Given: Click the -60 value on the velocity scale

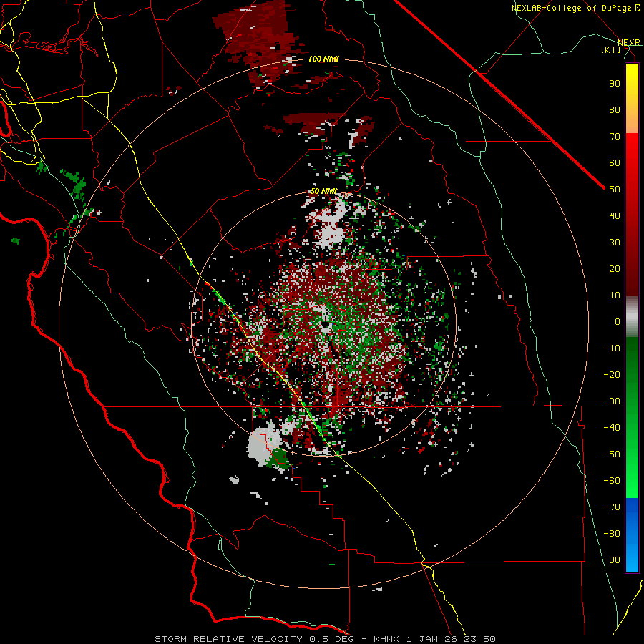Looking at the screenshot, I should click(612, 481).
